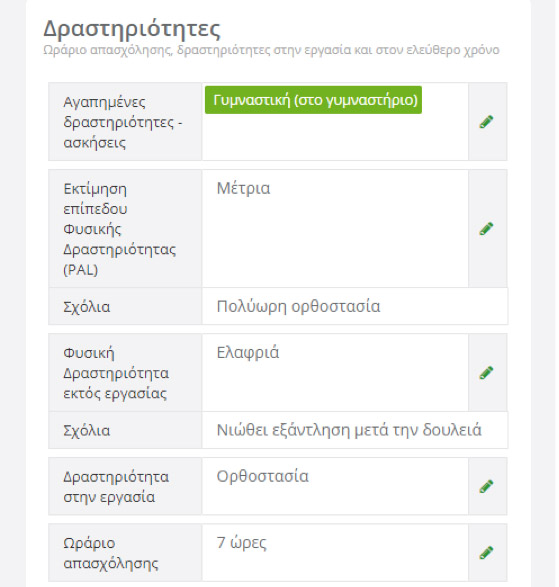Click the Σχόλια label under PAL estimate
Viewport: 559px width, 587px height.
click(x=86, y=307)
